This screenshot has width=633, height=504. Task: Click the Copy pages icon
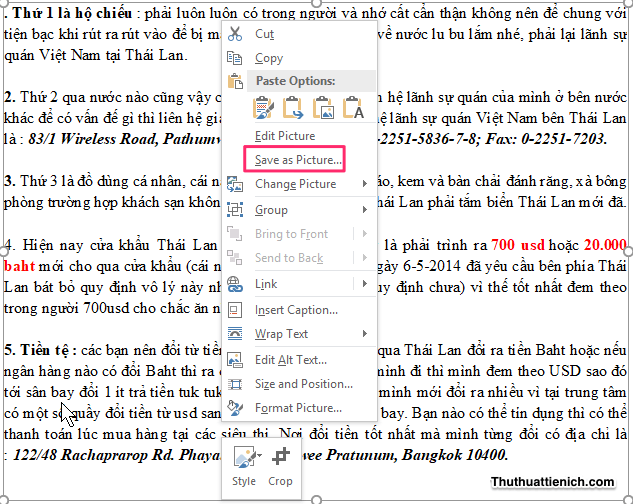point(235,58)
